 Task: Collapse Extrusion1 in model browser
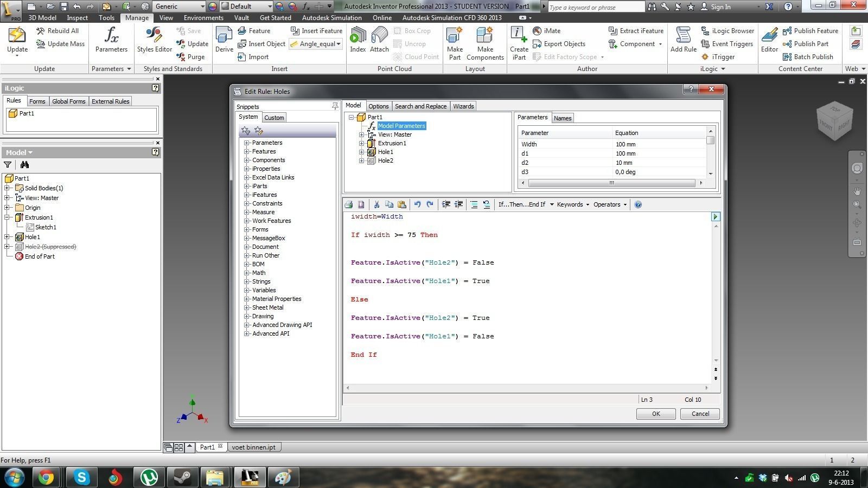click(x=7, y=217)
